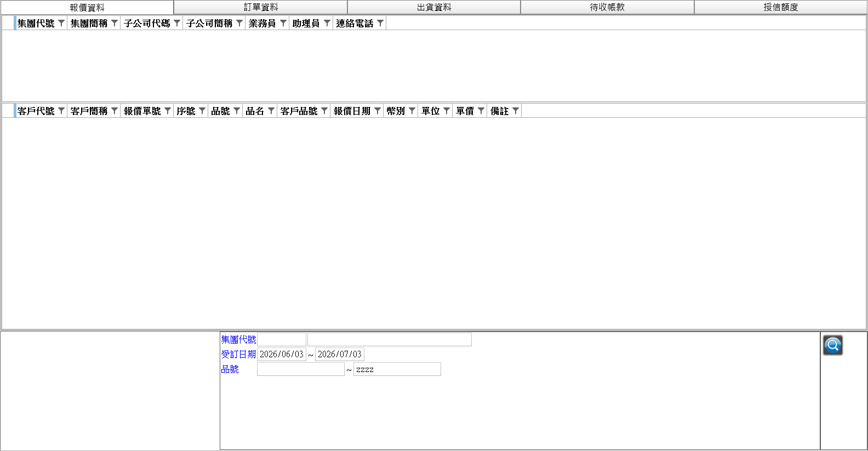Sort by 幣別 column header text
The image size is (868, 451).
click(396, 111)
